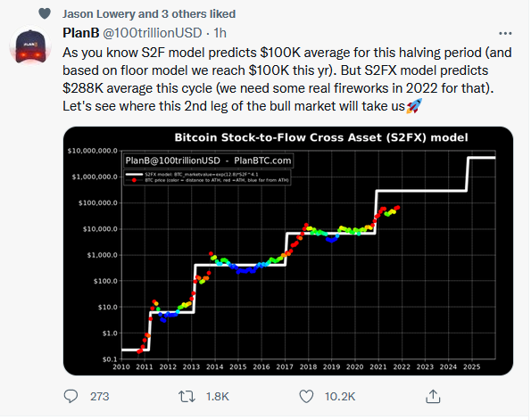Click the share upload icon
This screenshot has height=420, width=531.
(x=433, y=396)
